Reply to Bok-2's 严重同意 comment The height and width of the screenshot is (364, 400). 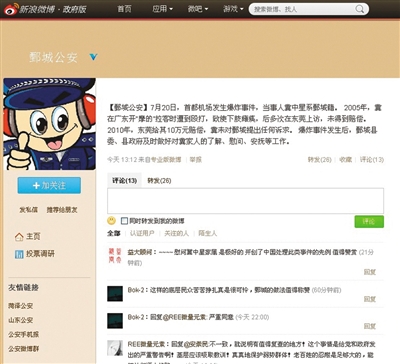tap(370, 326)
